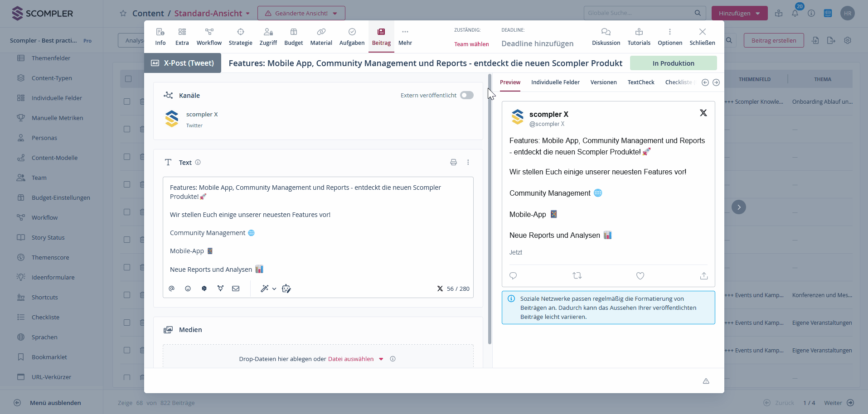Click the retweet icon in preview
The height and width of the screenshot is (414, 868).
[577, 276]
